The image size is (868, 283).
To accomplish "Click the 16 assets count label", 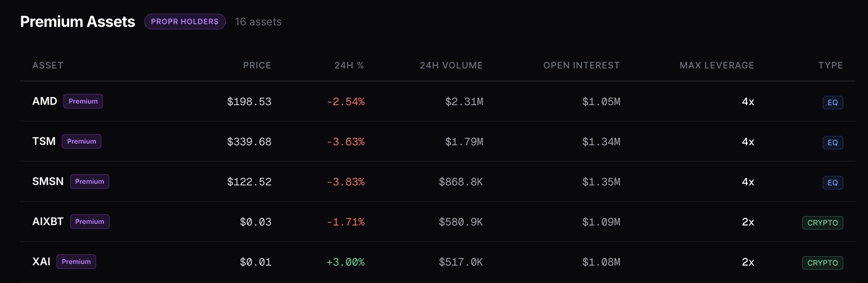I will (x=258, y=22).
